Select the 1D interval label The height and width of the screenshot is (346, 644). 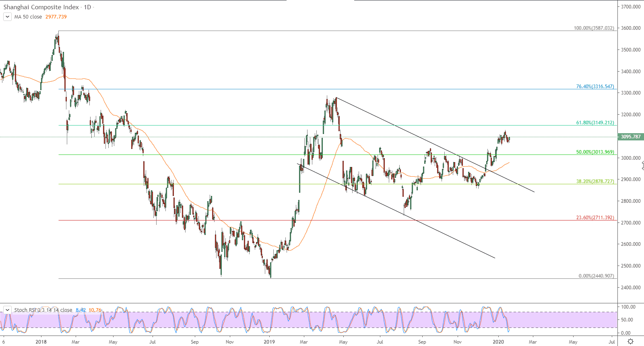pos(87,7)
